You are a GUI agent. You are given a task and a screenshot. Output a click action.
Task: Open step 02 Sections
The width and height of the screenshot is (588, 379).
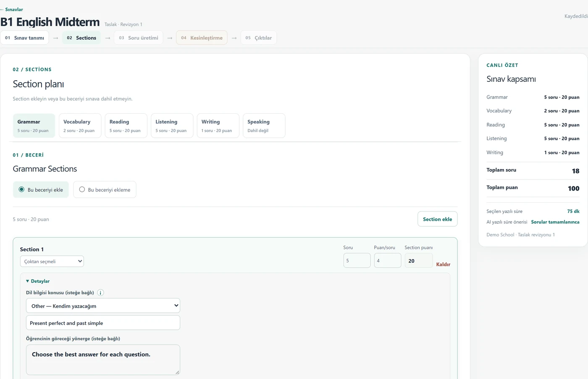81,38
